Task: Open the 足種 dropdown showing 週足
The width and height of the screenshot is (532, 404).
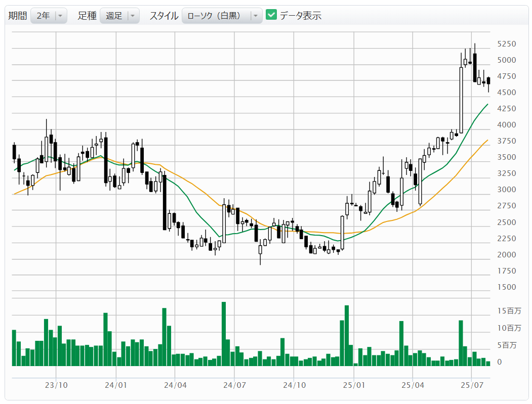Action: (119, 16)
